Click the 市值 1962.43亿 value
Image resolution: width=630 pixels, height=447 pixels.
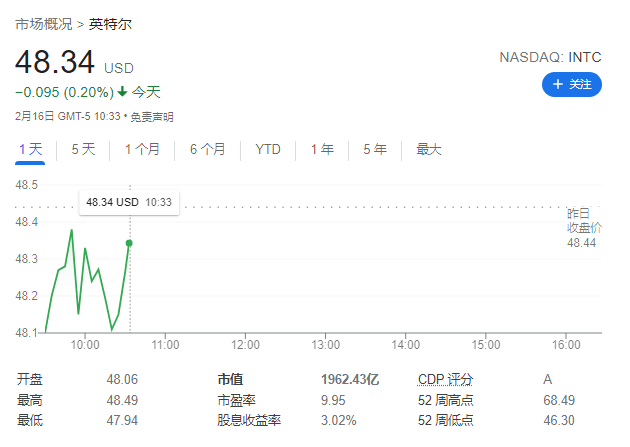pos(350,379)
